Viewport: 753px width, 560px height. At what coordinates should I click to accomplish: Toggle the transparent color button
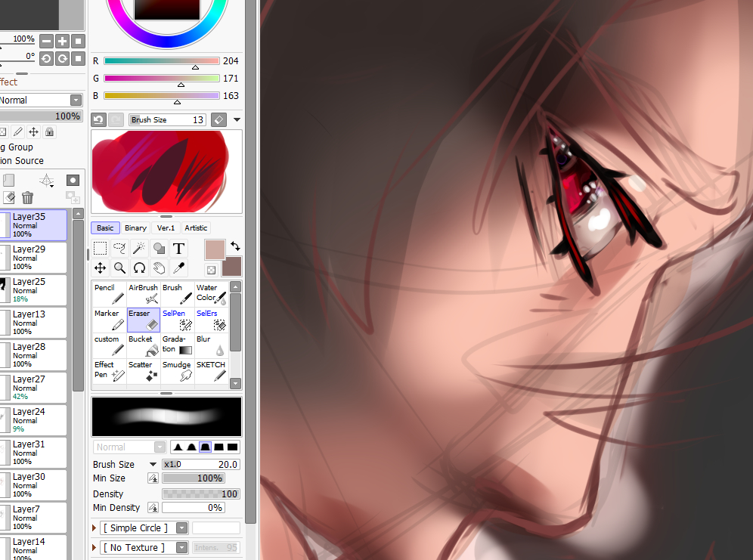point(211,270)
